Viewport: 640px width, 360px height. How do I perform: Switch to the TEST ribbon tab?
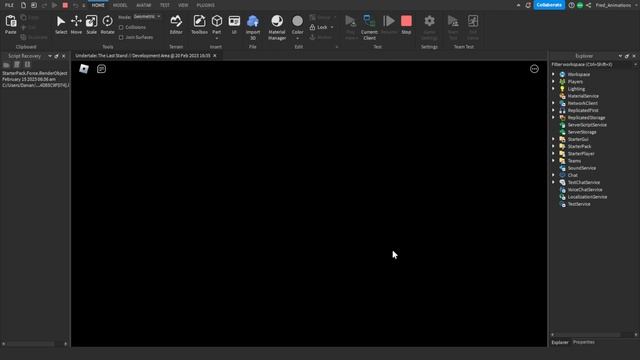point(165,5)
